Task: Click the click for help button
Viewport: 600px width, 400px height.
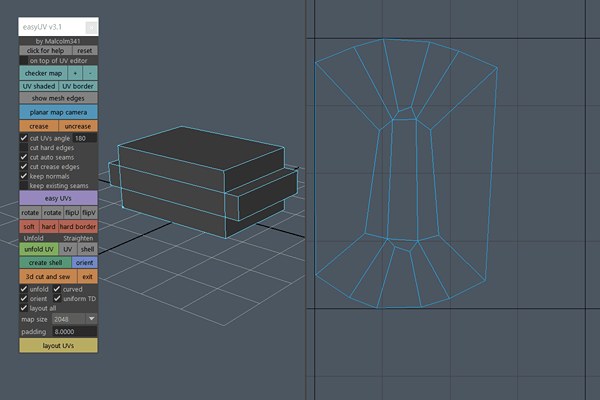Action: tap(45, 50)
